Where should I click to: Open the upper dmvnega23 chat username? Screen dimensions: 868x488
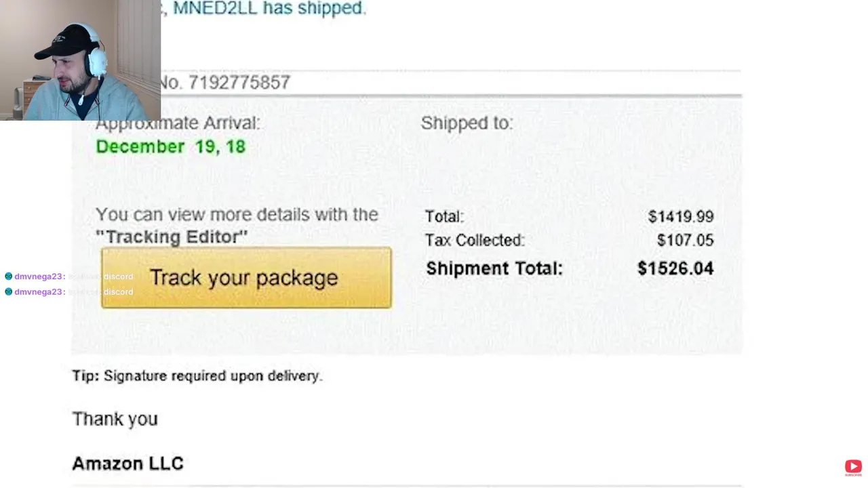pyautogui.click(x=39, y=277)
